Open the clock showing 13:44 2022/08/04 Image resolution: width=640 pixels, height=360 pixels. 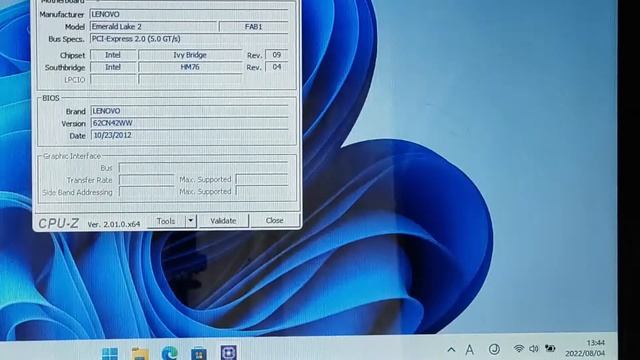[585, 348]
